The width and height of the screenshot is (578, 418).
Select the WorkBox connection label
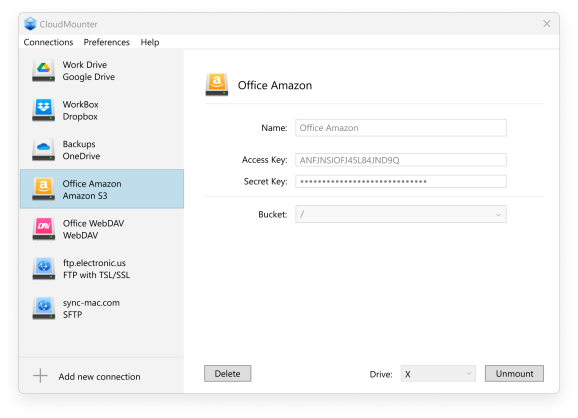click(80, 104)
